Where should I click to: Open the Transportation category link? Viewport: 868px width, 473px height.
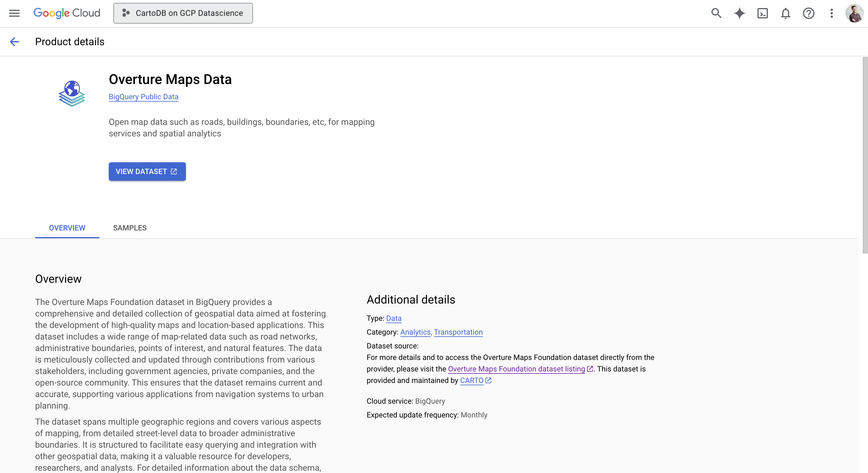pos(458,332)
